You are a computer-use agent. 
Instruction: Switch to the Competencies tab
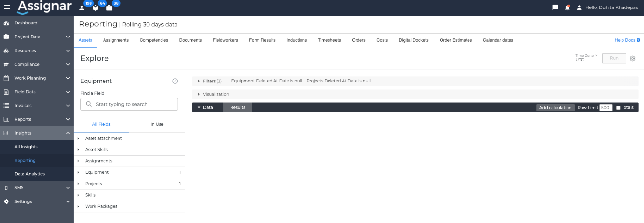[154, 40]
